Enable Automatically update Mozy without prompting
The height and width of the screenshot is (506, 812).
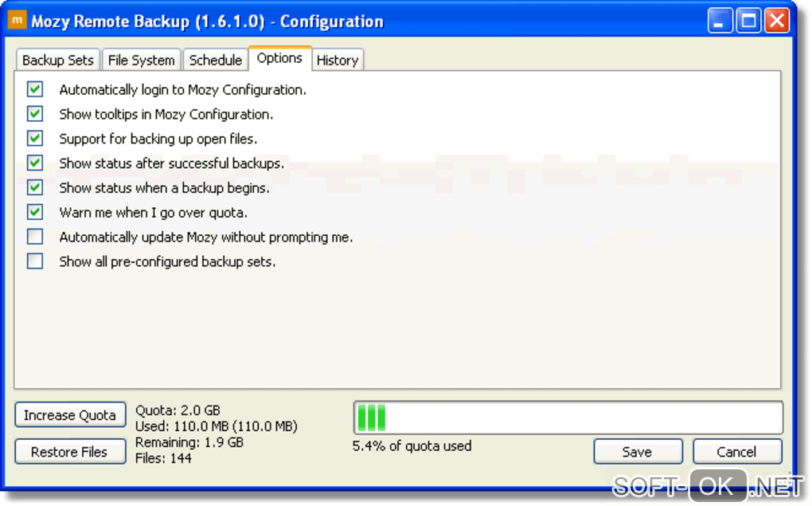[x=35, y=237]
